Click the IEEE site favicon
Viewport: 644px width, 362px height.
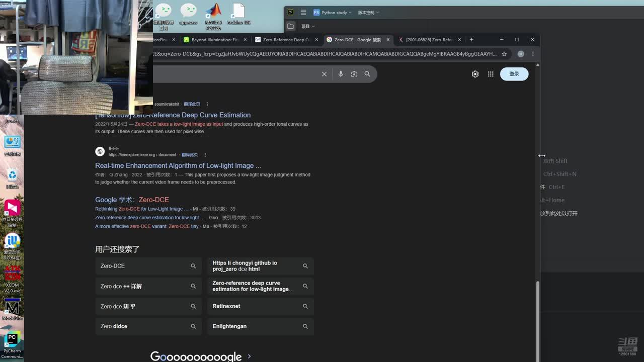coord(100,151)
